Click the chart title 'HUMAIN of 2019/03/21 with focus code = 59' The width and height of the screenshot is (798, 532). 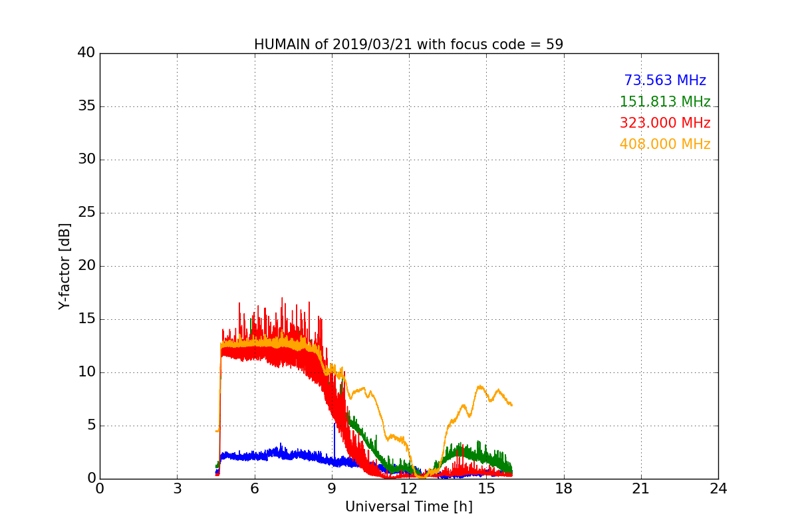point(408,45)
